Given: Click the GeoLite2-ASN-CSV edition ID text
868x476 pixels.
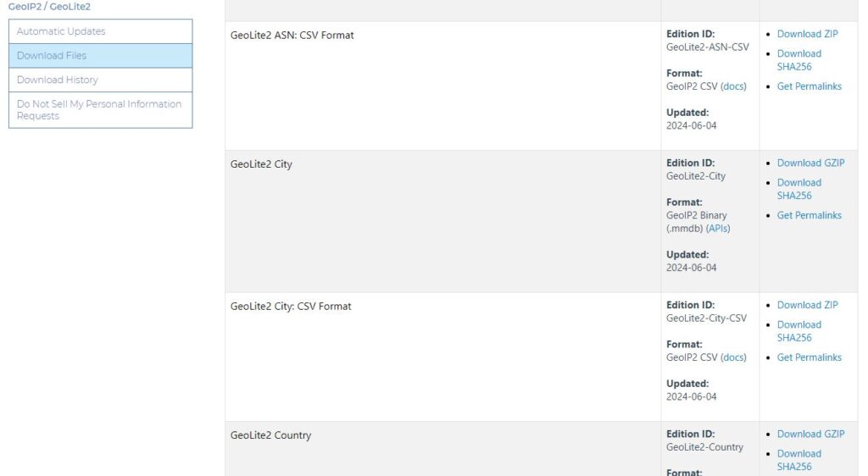Looking at the screenshot, I should (707, 47).
